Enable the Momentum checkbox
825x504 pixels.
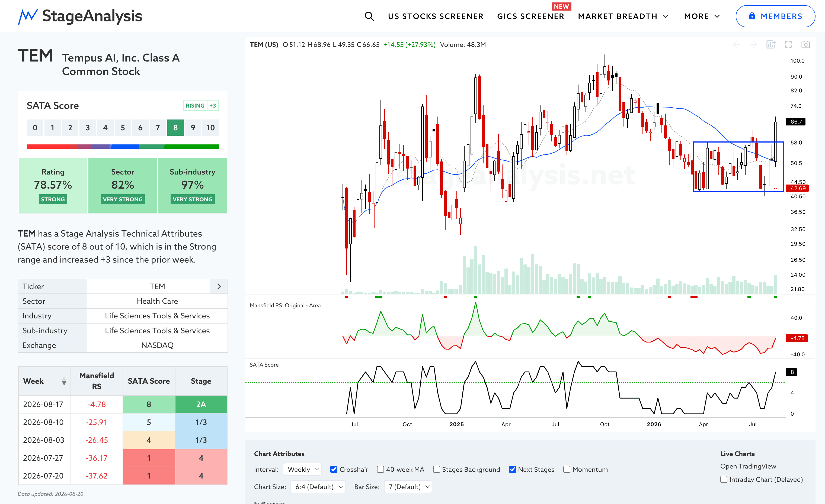coord(567,470)
